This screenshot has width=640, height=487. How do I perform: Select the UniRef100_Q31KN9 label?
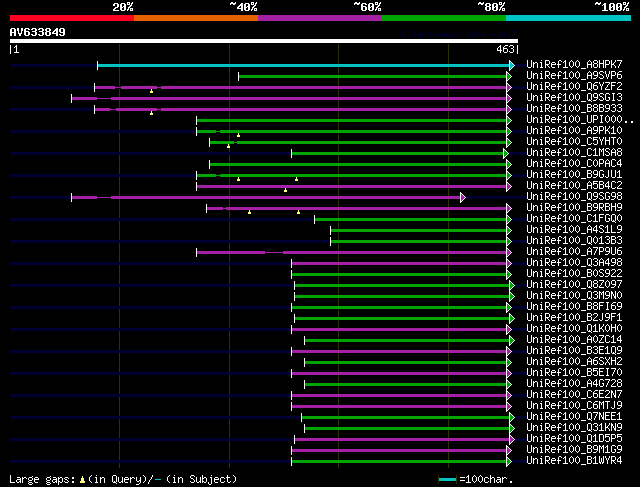pos(574,428)
